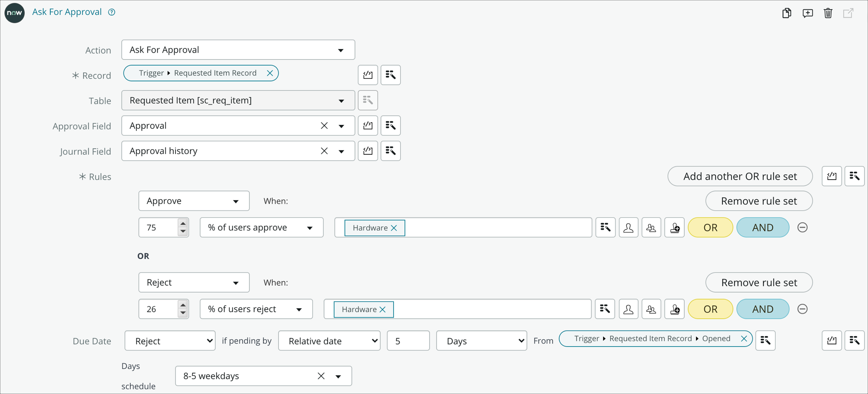
Task: Open the data pill picker for Record
Action: (x=391, y=75)
